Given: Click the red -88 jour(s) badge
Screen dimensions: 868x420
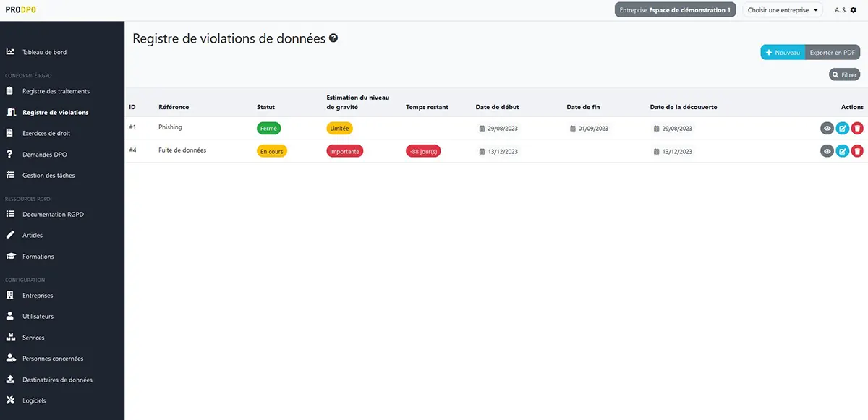Looking at the screenshot, I should [x=423, y=151].
